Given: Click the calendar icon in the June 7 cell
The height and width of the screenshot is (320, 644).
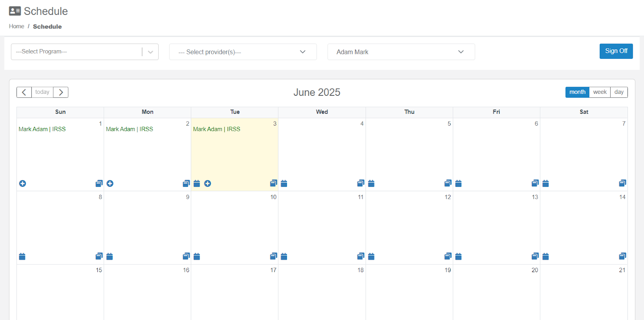Looking at the screenshot, I should (546, 184).
